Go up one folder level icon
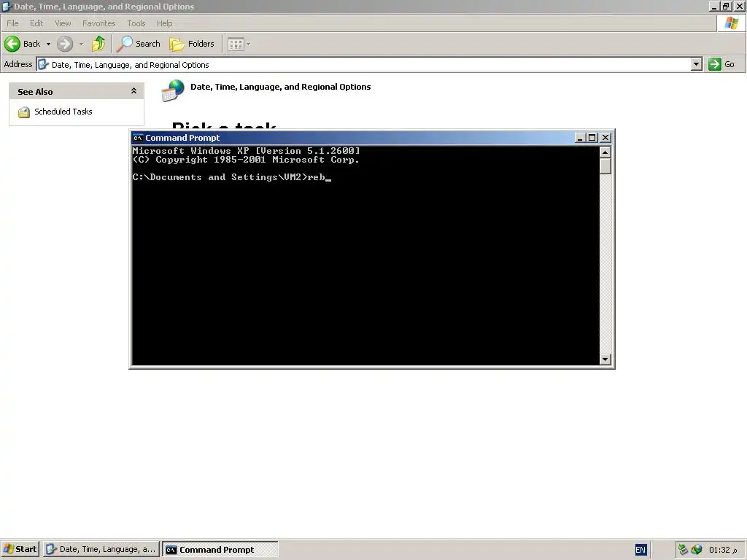747x560 pixels. [98, 44]
